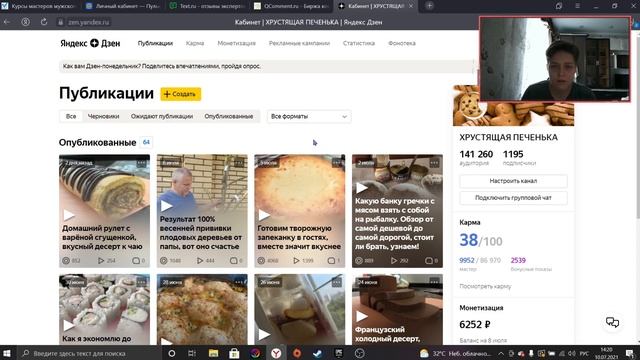Screen dimensions: 640x360
Task: Play the творожную запеканку video
Action: 264,215
